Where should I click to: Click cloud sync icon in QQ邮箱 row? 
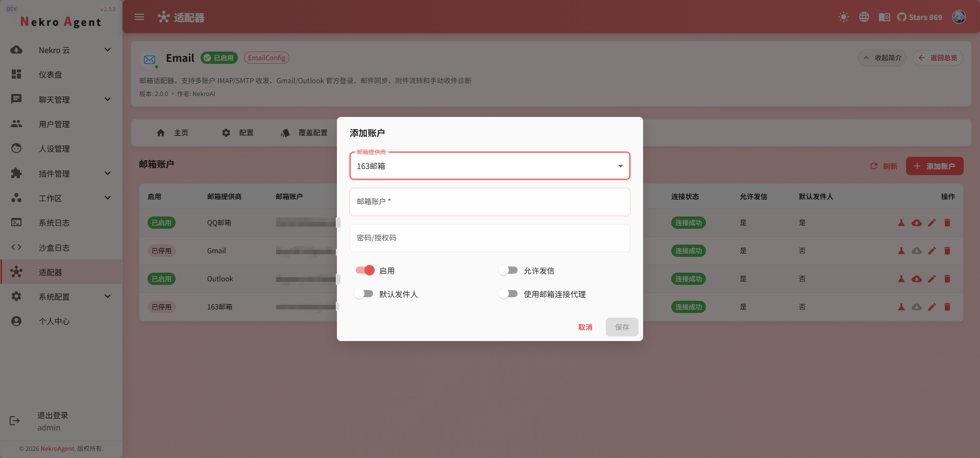917,223
